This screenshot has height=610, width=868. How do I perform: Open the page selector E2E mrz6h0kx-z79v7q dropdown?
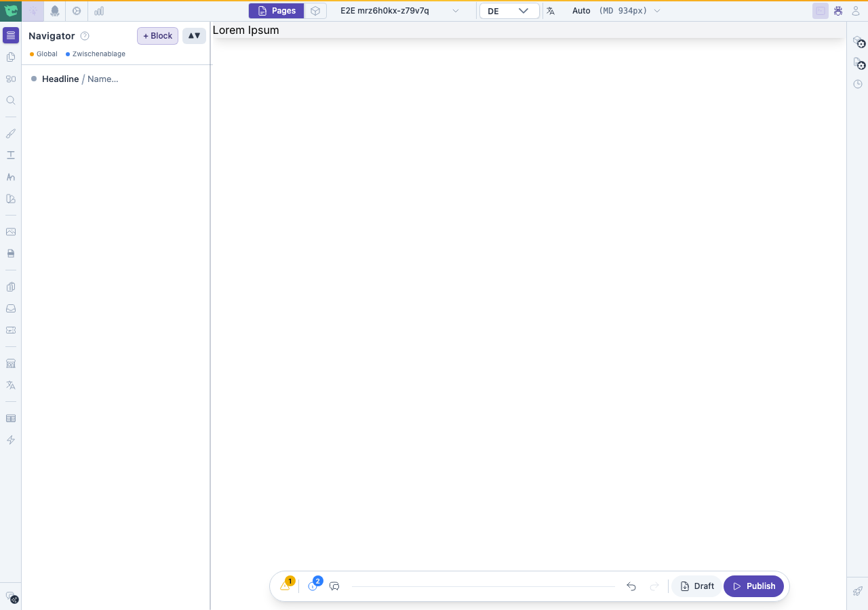point(399,11)
